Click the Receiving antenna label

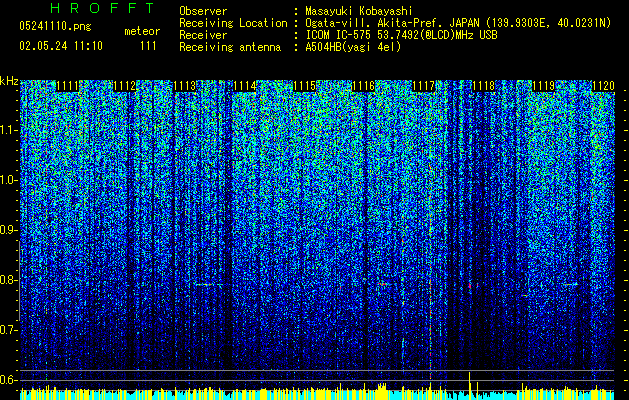point(230,47)
